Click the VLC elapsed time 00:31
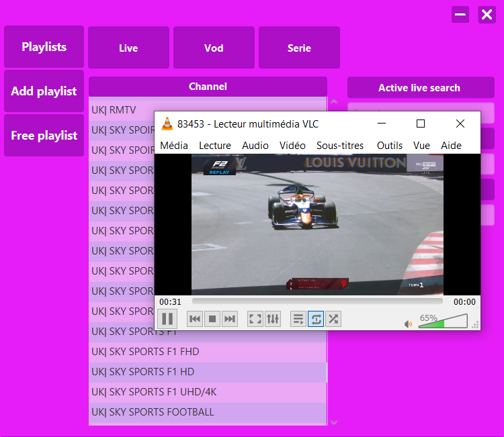The image size is (504, 437). tap(170, 302)
